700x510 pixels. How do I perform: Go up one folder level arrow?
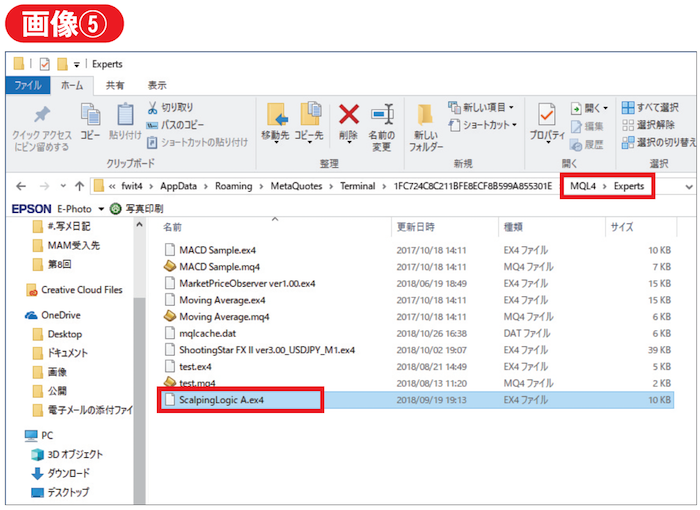[x=79, y=186]
